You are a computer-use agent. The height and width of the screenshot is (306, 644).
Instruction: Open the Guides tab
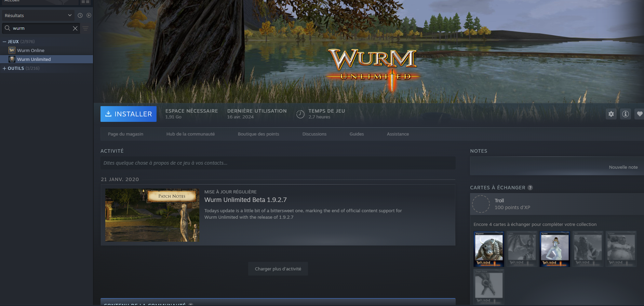357,134
